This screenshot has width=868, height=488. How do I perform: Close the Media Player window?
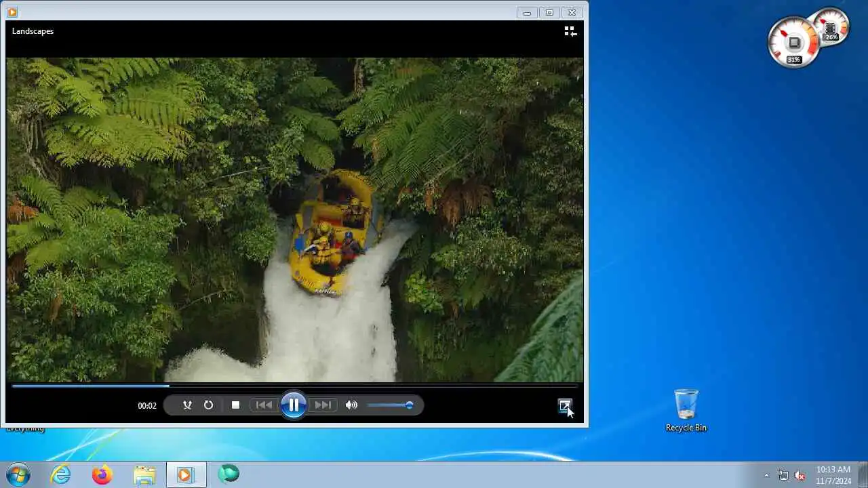tap(572, 12)
